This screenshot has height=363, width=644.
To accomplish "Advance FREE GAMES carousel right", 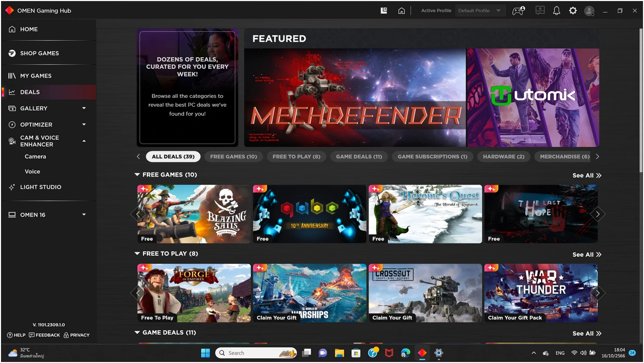I will tap(597, 214).
